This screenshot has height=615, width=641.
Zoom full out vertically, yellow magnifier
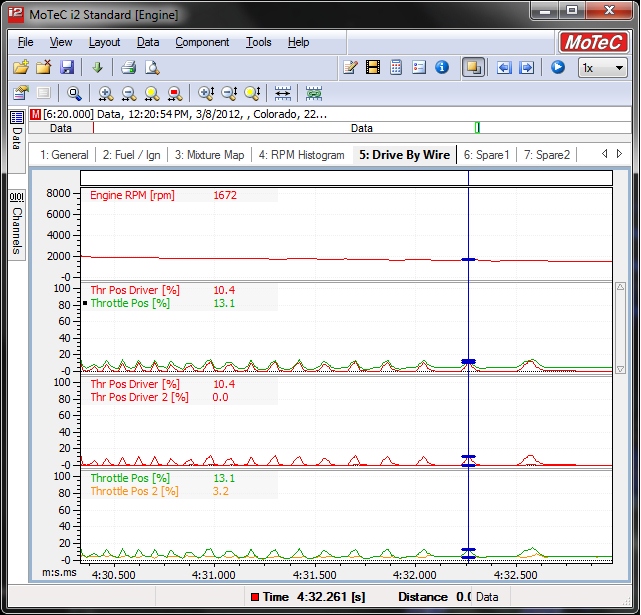[x=252, y=94]
